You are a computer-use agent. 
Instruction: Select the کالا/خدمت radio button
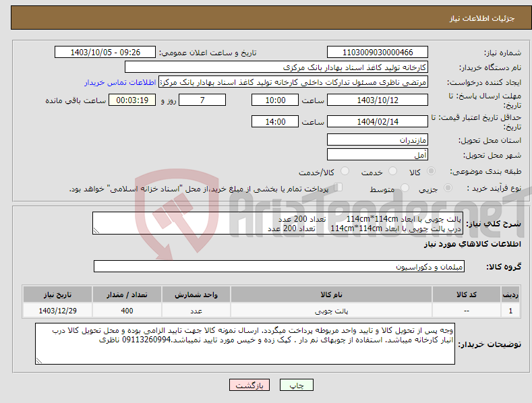coord(345,171)
